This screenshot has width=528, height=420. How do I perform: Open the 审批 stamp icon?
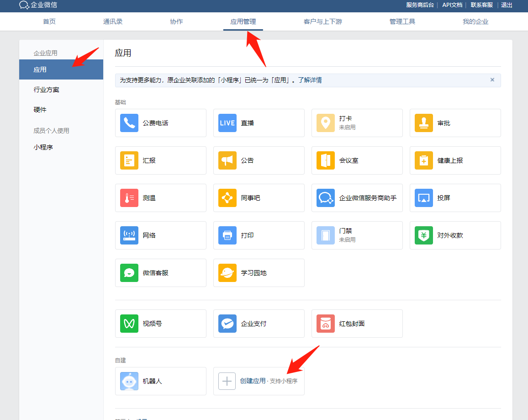pos(424,123)
